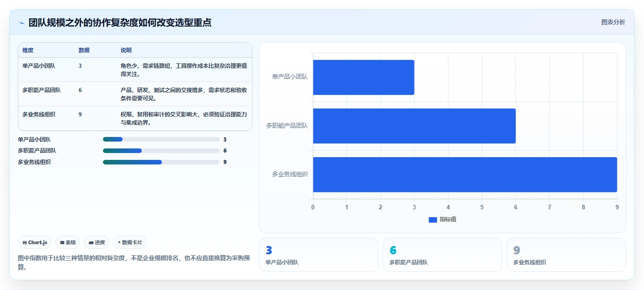The height and width of the screenshot is (290, 644).
Task: Click the 单产品小团队 progress bar
Action: [161, 139]
